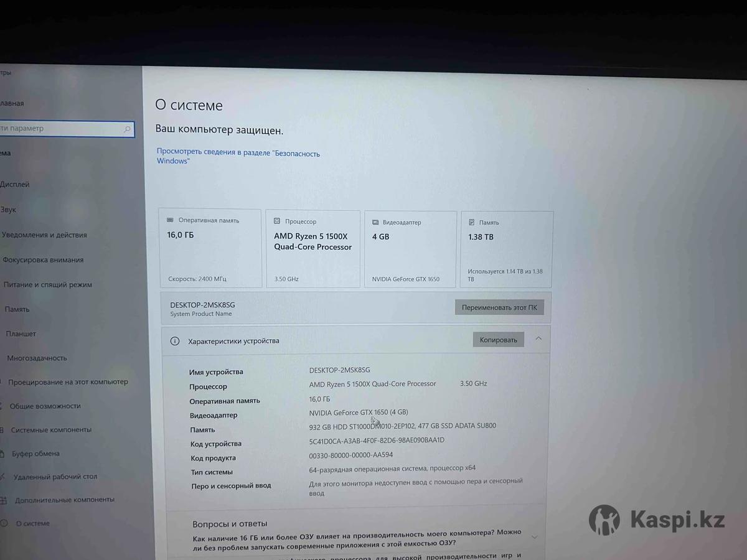This screenshot has height=560, width=747.
Task: Select О системе in sidebar
Action: (x=32, y=523)
